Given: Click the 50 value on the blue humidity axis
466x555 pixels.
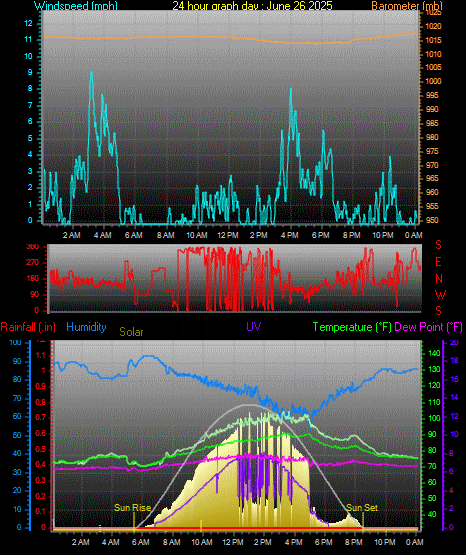Looking at the screenshot, I should pyautogui.click(x=17, y=435).
